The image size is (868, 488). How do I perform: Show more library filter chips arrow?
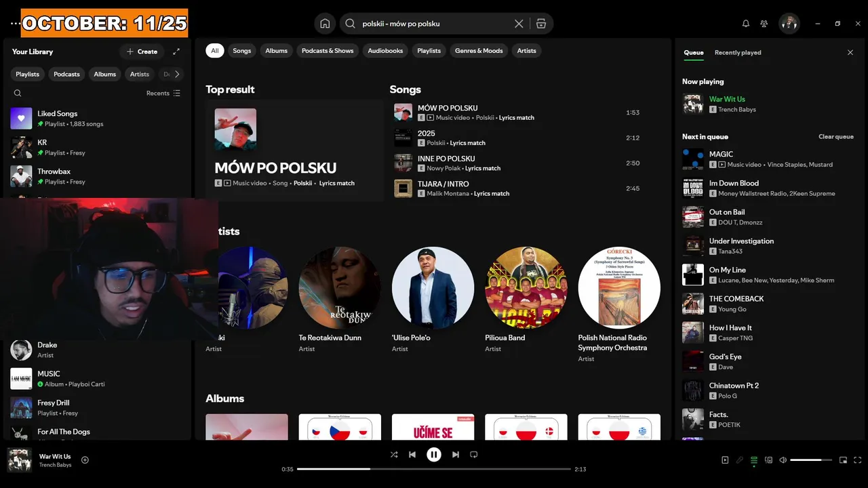[177, 75]
